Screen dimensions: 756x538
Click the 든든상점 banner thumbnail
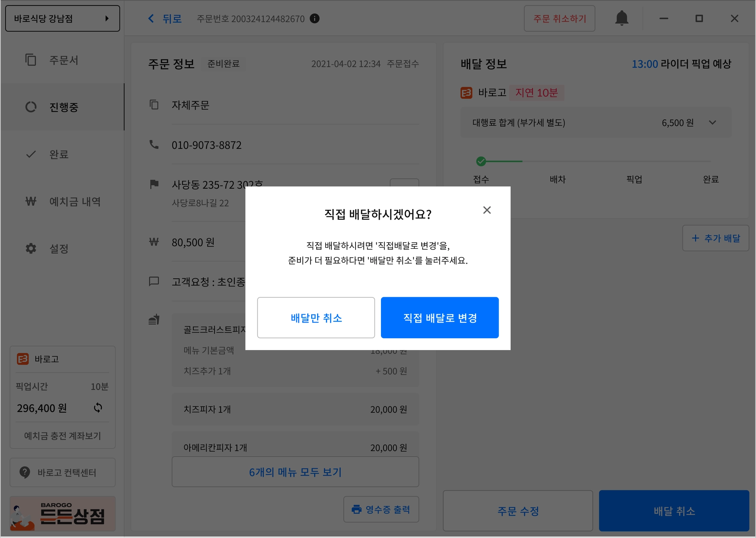pyautogui.click(x=62, y=514)
